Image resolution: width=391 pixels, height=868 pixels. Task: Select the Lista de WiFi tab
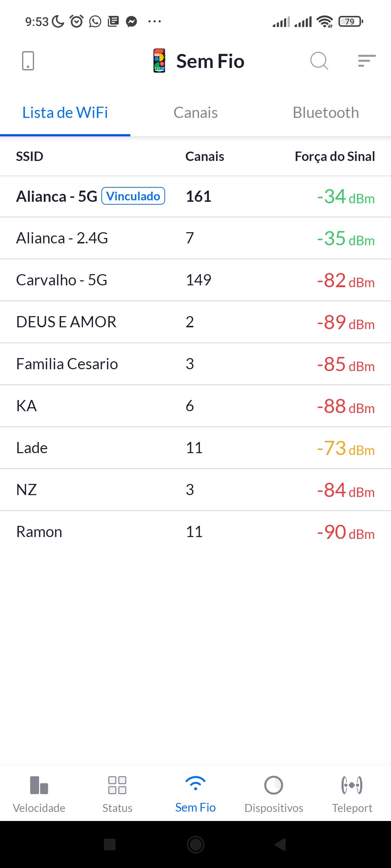pyautogui.click(x=65, y=113)
